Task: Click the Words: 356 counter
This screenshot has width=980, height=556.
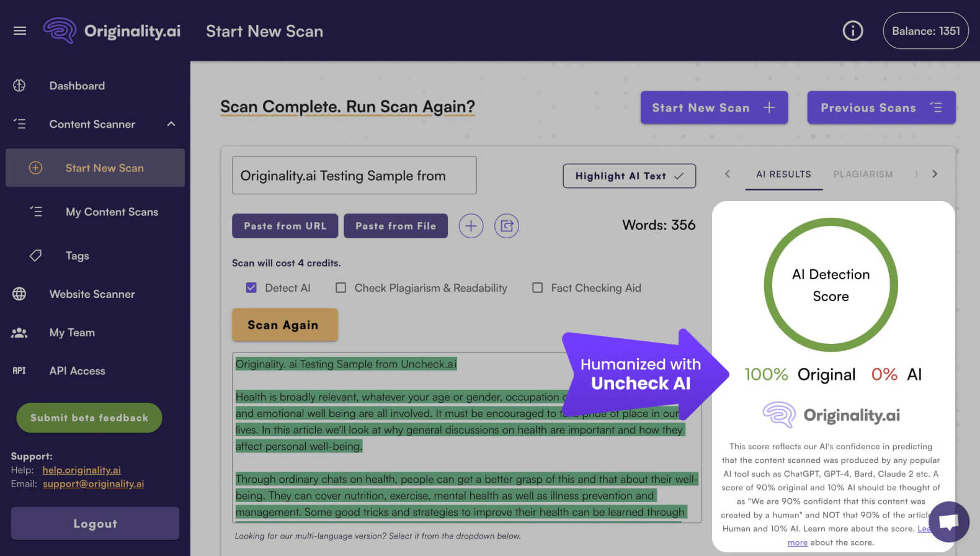Action: pyautogui.click(x=659, y=225)
